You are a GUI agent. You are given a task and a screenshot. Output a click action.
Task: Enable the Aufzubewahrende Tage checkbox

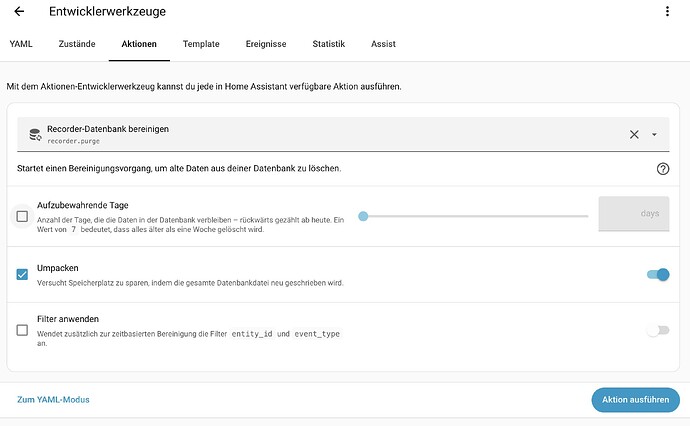[x=22, y=217]
